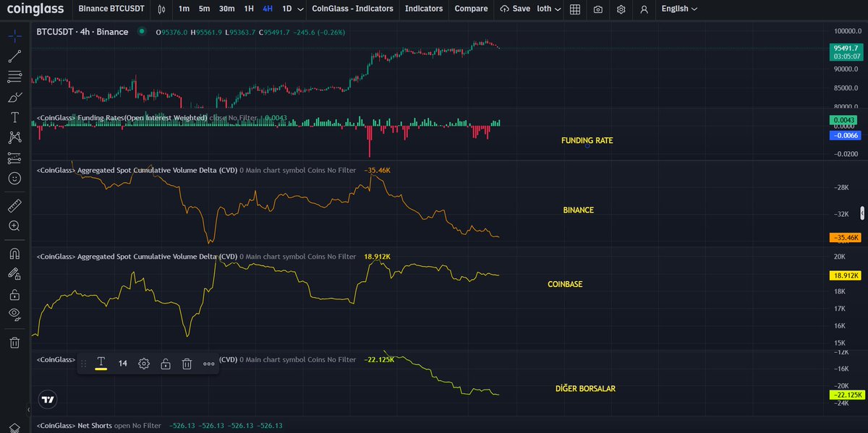The width and height of the screenshot is (868, 433).
Task: Open the English language dropdown
Action: (x=679, y=9)
